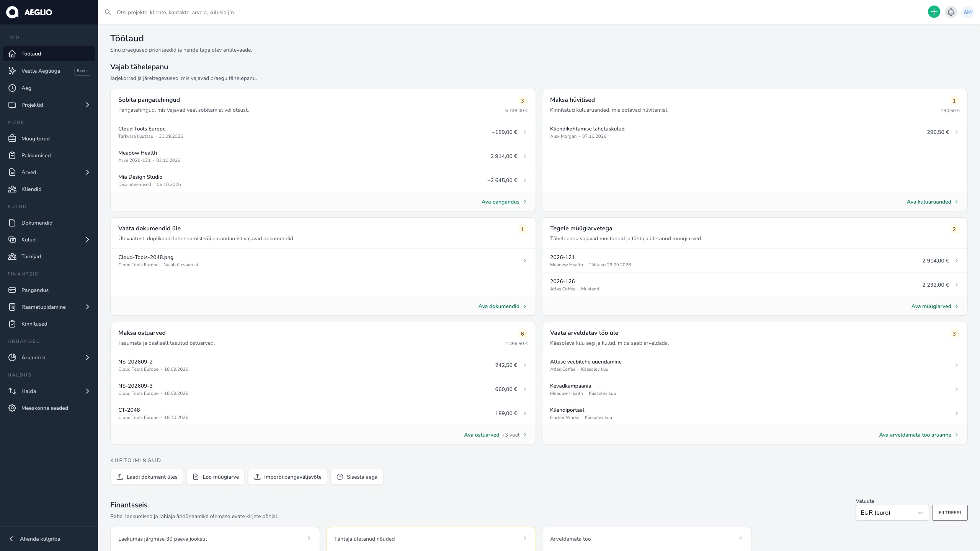
Task: Click Laadi dokument üles button
Action: pyautogui.click(x=147, y=477)
